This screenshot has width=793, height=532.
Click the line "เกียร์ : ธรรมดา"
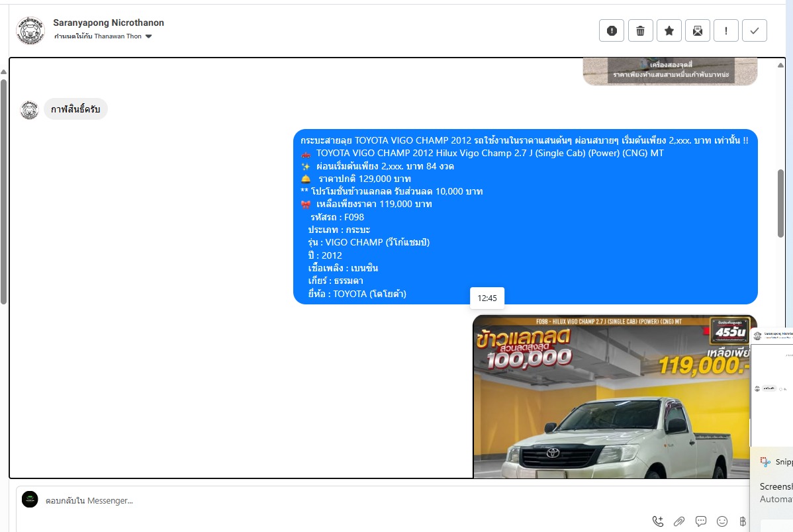(336, 281)
